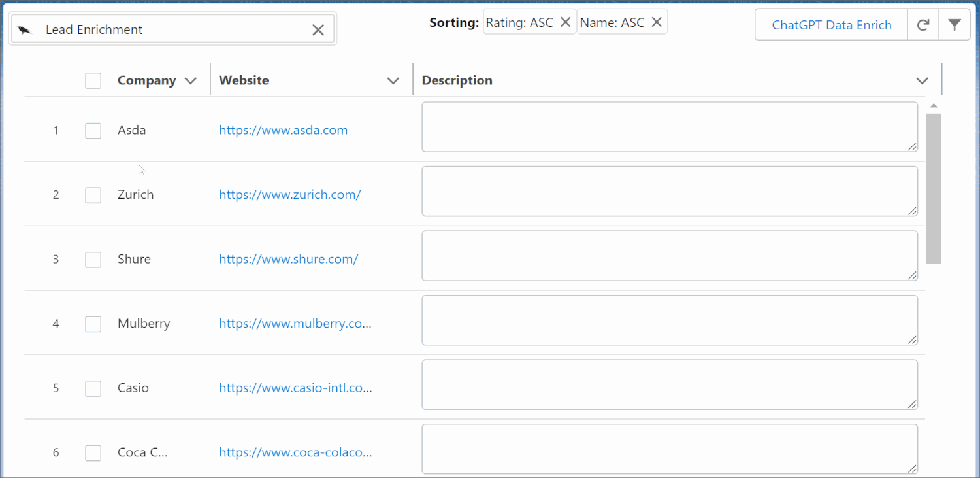Click the Coca C... description text box

click(x=670, y=449)
